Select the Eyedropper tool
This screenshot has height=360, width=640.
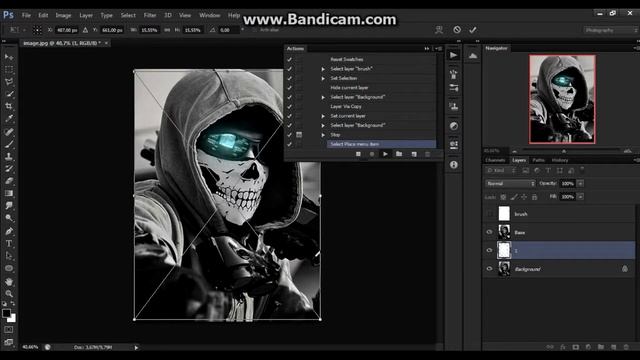9,119
